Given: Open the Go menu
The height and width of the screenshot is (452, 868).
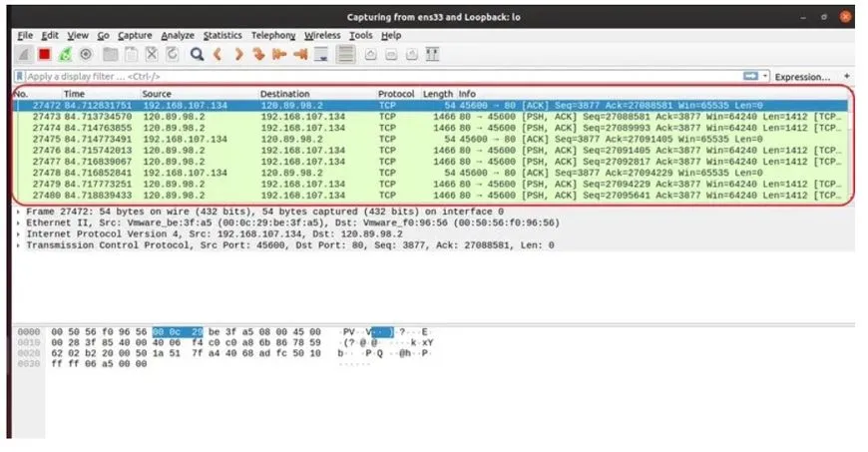Looking at the screenshot, I should tap(103, 35).
